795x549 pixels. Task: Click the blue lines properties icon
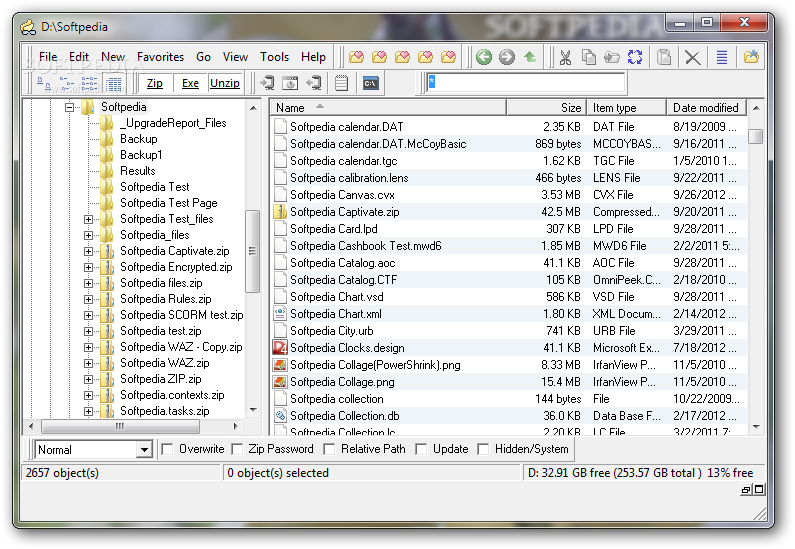click(x=722, y=57)
